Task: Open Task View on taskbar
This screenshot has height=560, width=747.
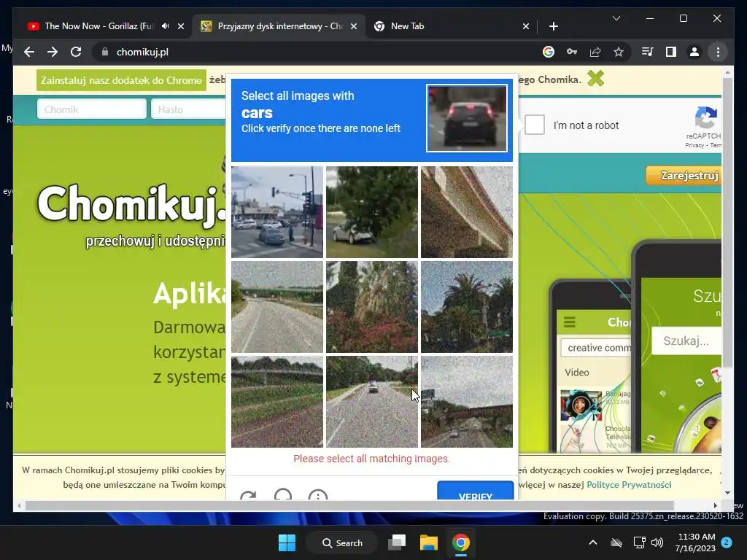Action: [396, 542]
